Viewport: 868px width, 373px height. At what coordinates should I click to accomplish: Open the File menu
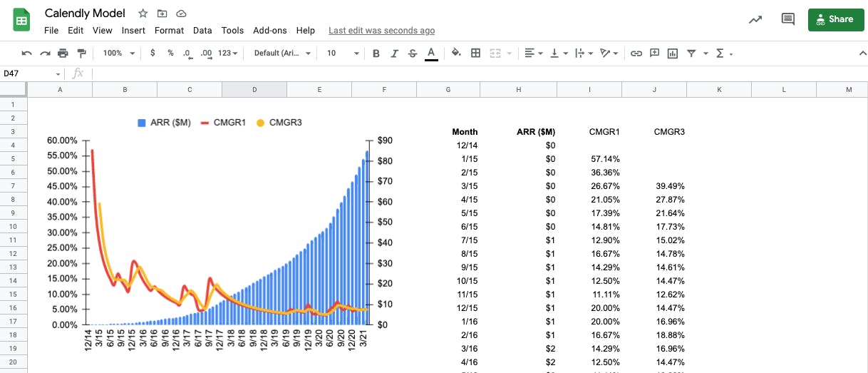[x=51, y=31]
